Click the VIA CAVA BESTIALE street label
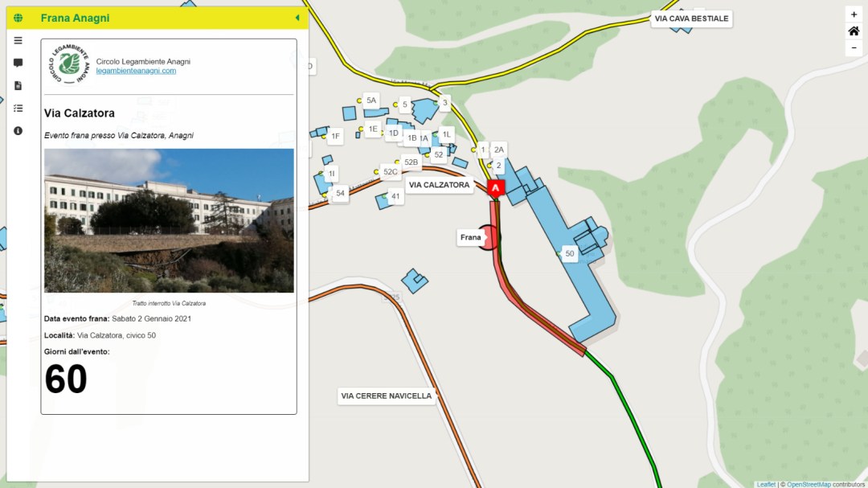The image size is (868, 488). (x=691, y=18)
